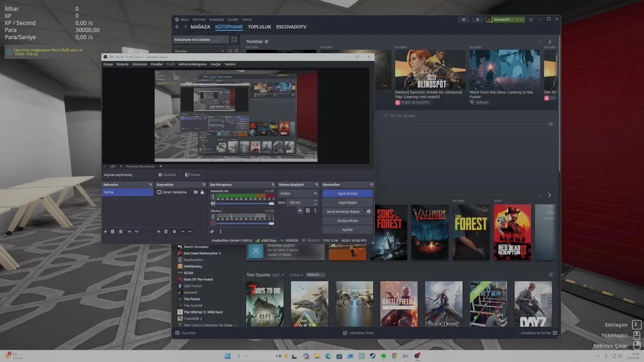
Task: Open audio mixer menu dots at panel bottom
Action: pos(220,232)
